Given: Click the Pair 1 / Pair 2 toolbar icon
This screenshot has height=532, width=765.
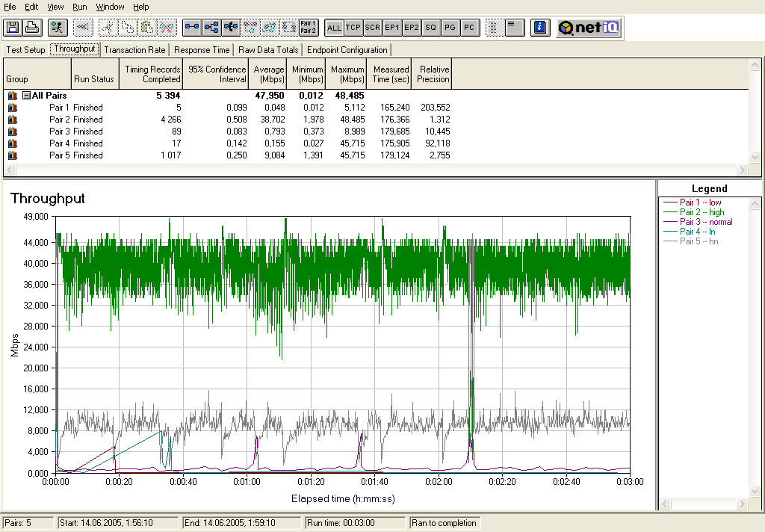Looking at the screenshot, I should (308, 28).
